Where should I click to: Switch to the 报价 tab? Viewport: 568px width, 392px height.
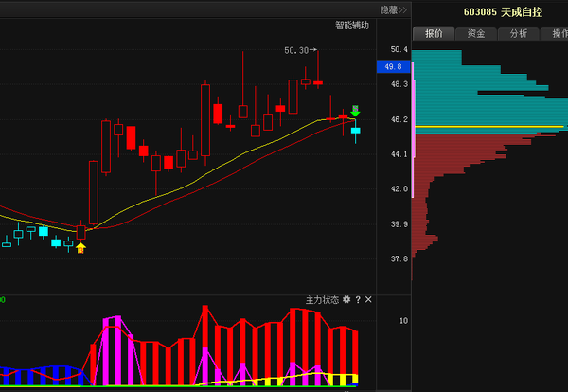pos(434,33)
